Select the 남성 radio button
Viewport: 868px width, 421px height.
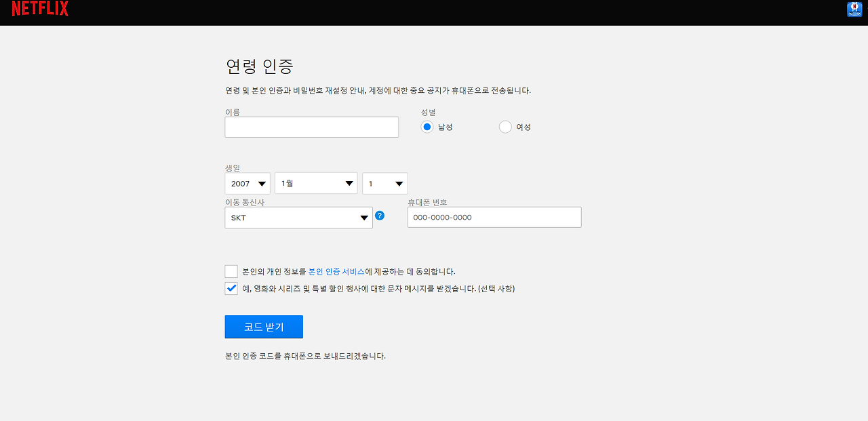[x=427, y=127]
